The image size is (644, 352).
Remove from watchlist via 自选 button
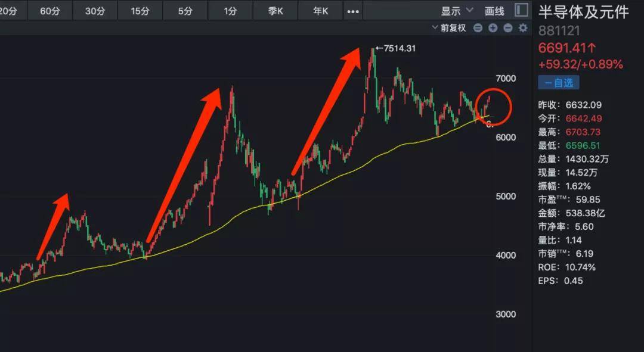point(559,82)
